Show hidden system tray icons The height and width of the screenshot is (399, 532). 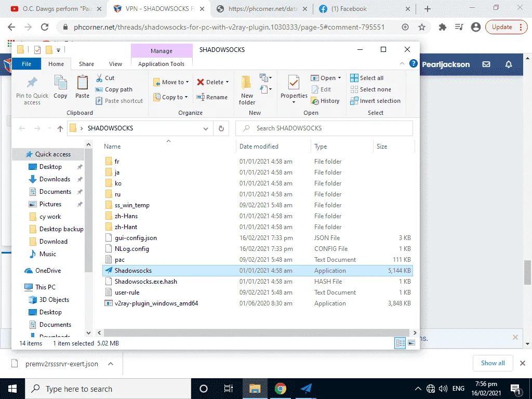[418, 389]
